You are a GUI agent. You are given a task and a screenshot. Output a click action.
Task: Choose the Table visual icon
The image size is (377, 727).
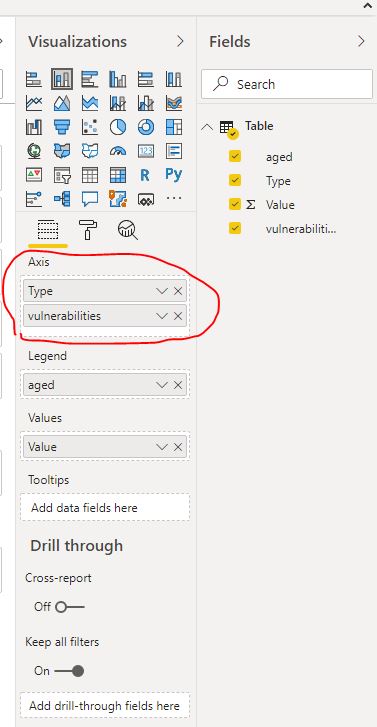pyautogui.click(x=89, y=175)
